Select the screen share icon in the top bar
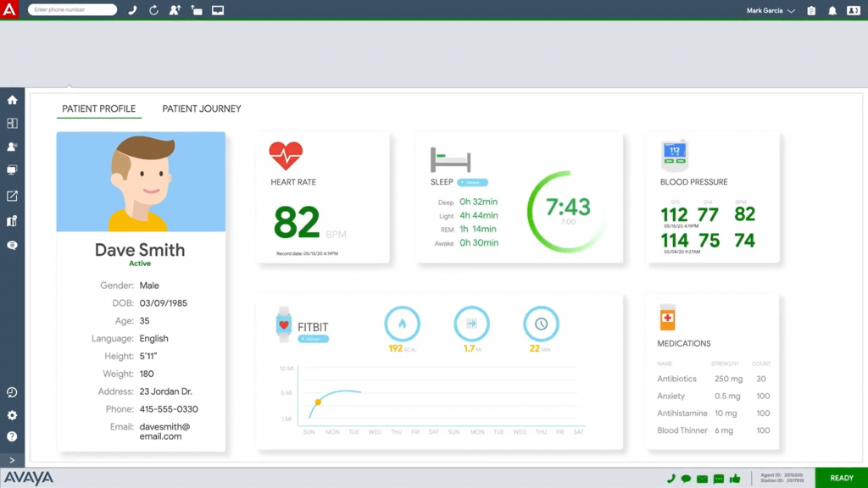 point(217,9)
